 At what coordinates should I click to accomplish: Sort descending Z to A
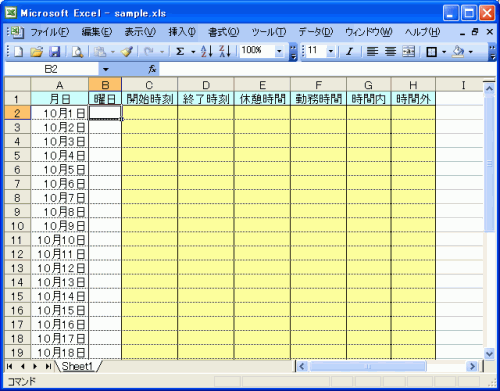pyautogui.click(x=225, y=51)
